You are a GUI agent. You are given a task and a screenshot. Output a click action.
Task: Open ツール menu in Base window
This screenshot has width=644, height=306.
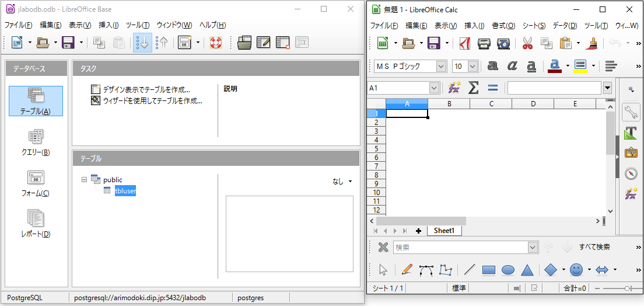tap(138, 25)
